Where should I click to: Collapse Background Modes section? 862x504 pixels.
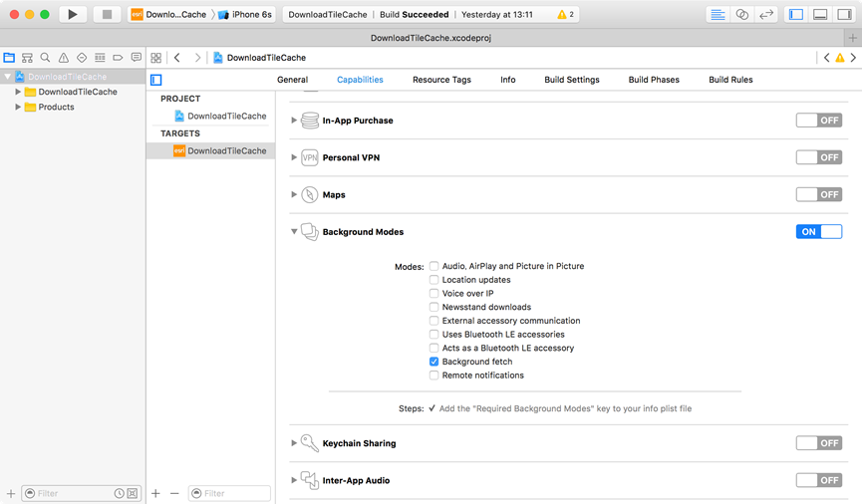click(294, 232)
